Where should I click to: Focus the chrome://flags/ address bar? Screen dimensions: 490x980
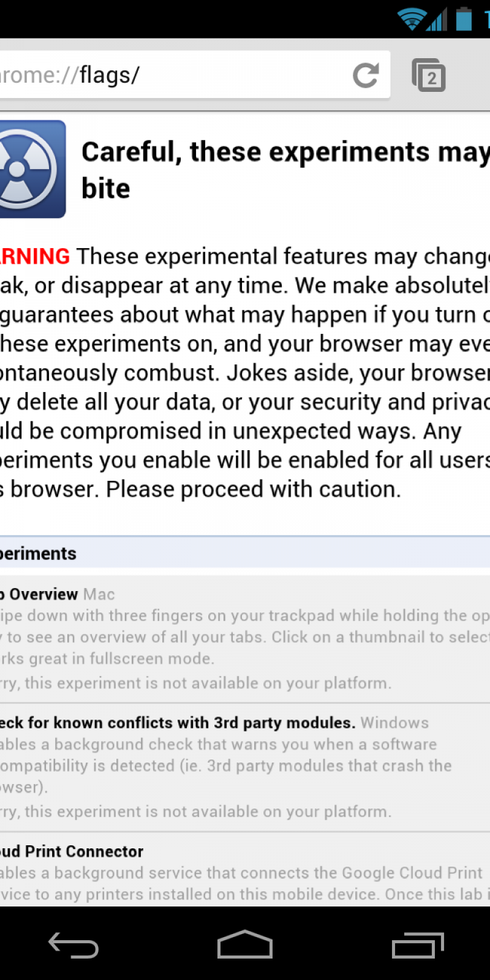point(171,75)
